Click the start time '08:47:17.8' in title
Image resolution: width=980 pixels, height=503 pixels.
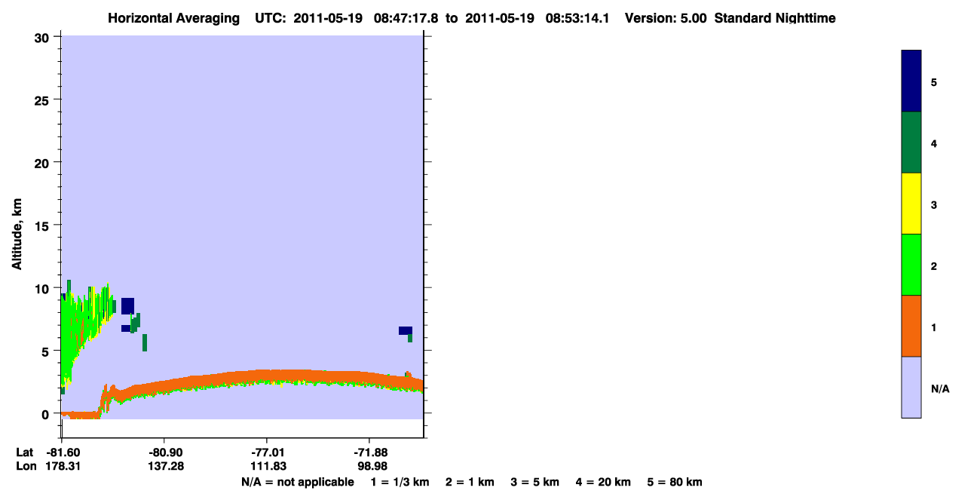406,18
